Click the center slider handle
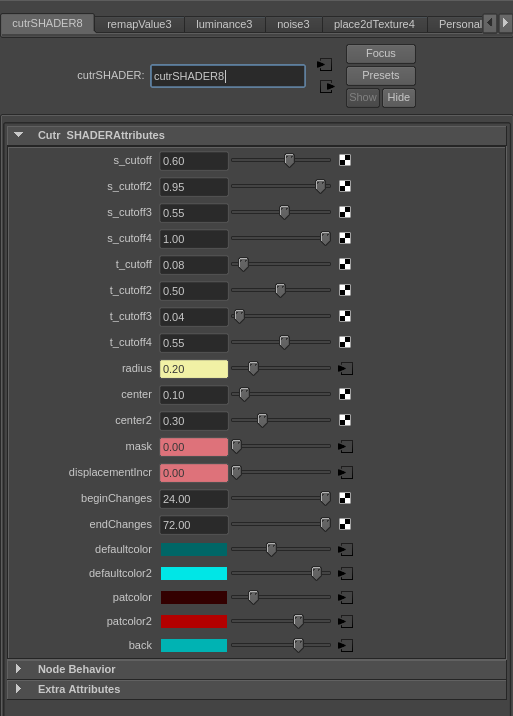The image size is (513, 716). pos(244,394)
